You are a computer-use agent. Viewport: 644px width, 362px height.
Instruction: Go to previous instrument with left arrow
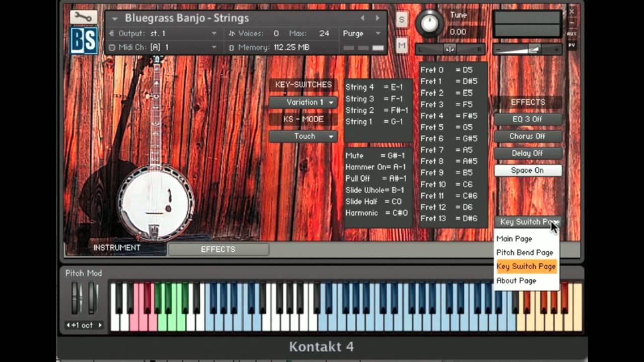[362, 18]
